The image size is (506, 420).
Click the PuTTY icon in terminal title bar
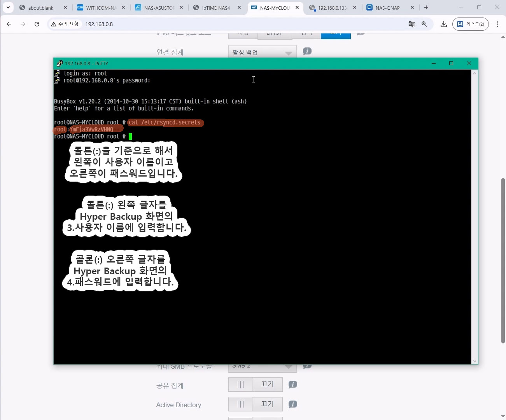pos(60,63)
